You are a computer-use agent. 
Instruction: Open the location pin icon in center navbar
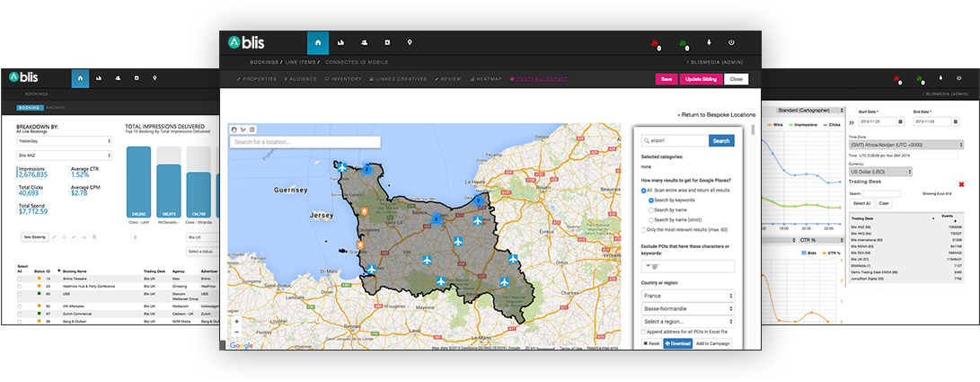(410, 42)
